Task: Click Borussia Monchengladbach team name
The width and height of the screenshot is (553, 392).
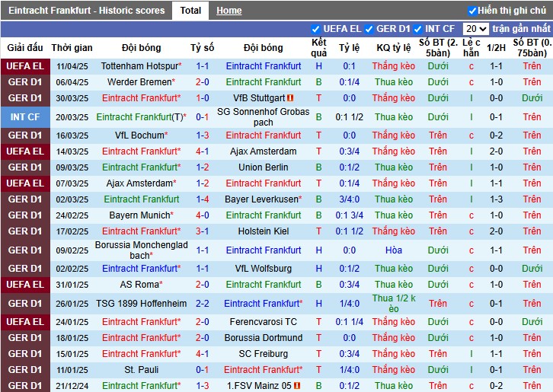Action: tap(141, 250)
